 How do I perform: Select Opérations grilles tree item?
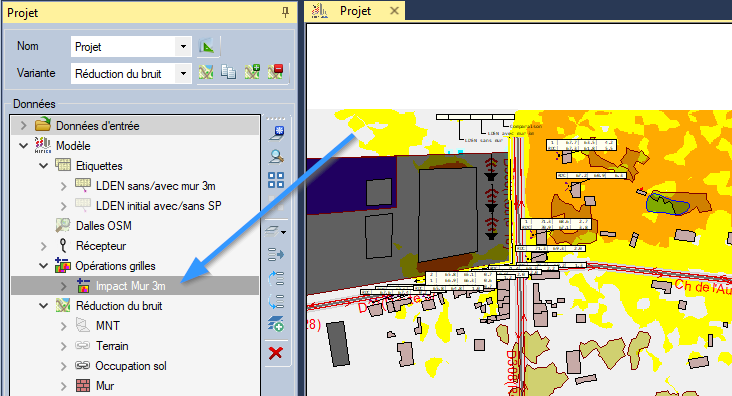(x=115, y=266)
